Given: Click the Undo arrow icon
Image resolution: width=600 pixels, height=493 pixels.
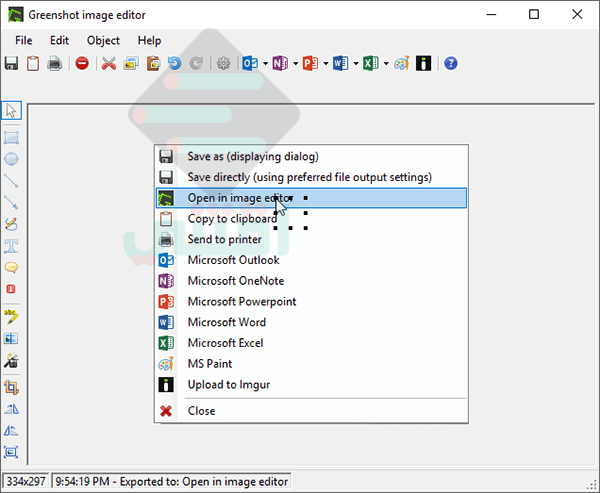Looking at the screenshot, I should point(174,63).
